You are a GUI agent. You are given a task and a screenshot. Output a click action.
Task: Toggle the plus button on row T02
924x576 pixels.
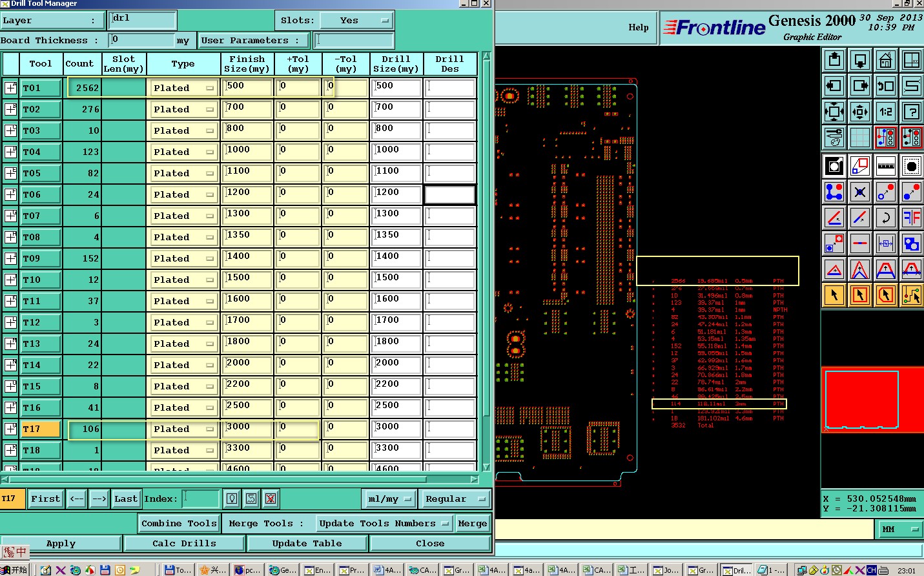coord(10,109)
